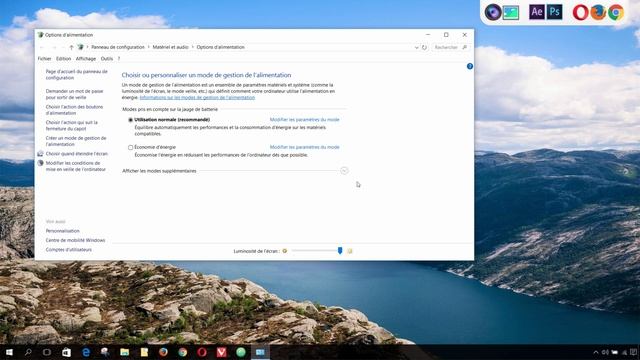Image resolution: width=640 pixels, height=360 pixels.
Task: Open Comptes d'utilisateurs link
Action: 69,250
